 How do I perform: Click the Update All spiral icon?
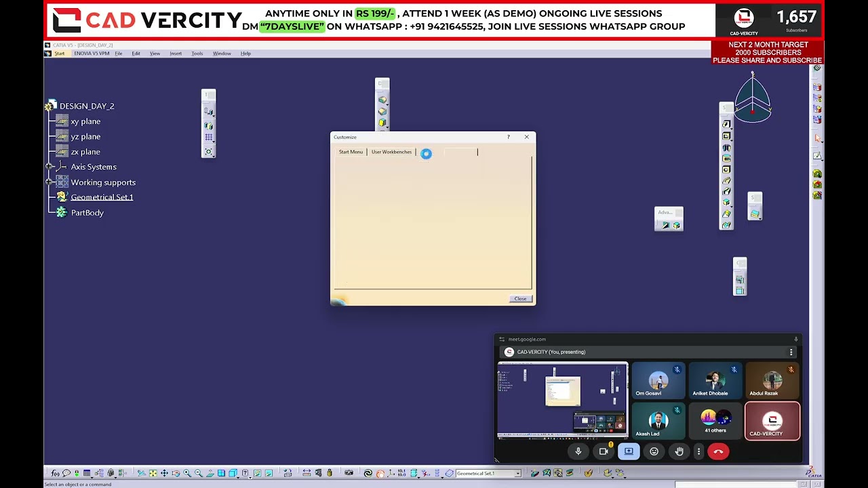point(368,473)
